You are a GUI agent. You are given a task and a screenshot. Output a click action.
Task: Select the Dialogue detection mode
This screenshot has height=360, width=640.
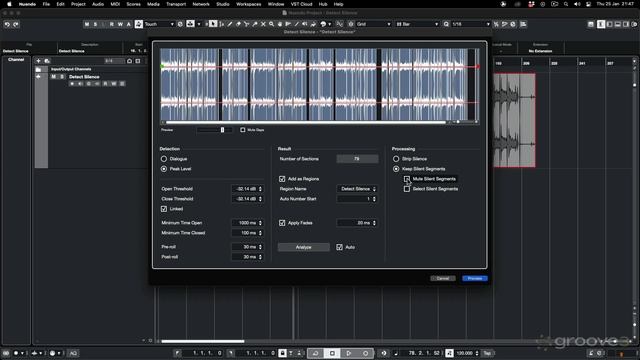(164, 159)
